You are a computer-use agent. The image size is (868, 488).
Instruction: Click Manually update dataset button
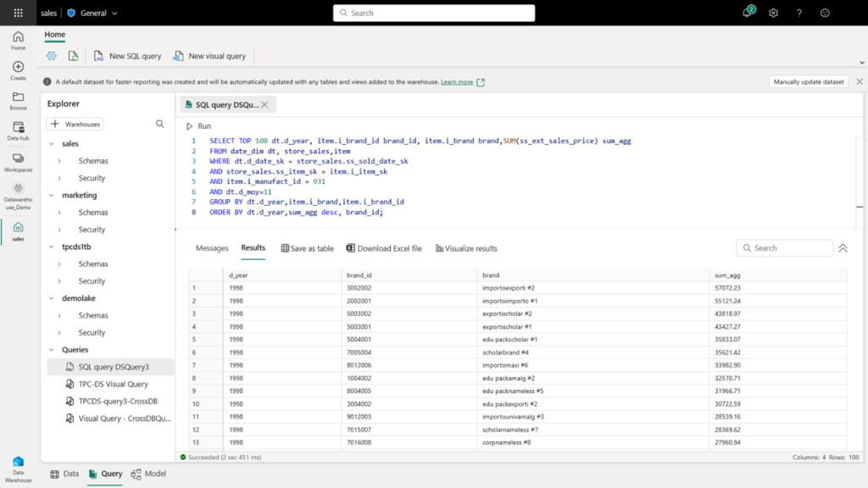click(808, 82)
